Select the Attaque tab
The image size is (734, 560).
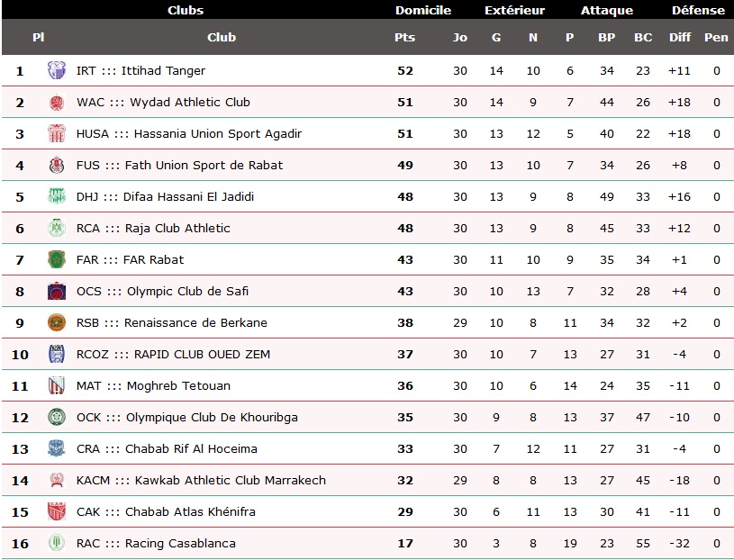point(607,10)
